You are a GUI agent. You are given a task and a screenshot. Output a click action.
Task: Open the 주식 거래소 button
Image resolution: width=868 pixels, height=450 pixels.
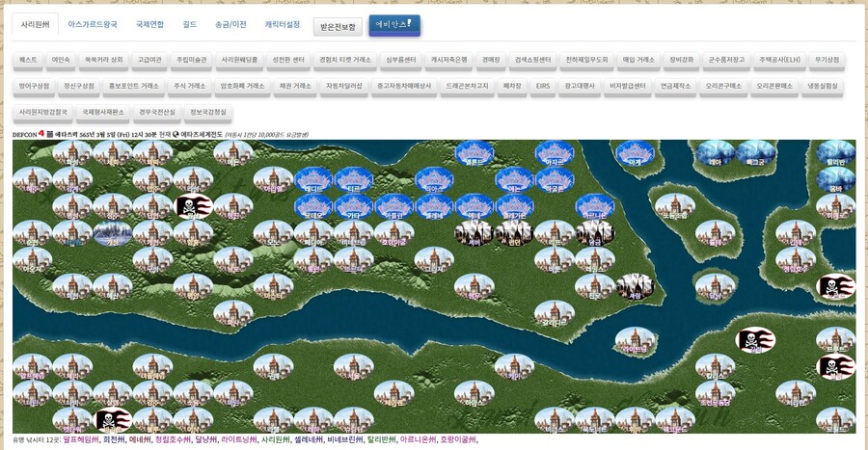[x=189, y=86]
